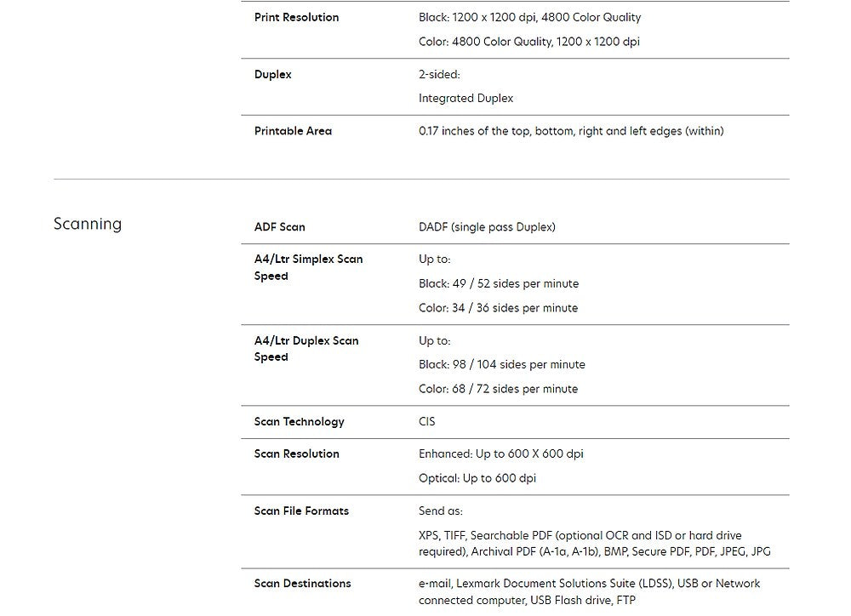Click the ADF Scan label
This screenshot has width=851, height=616.
click(279, 227)
